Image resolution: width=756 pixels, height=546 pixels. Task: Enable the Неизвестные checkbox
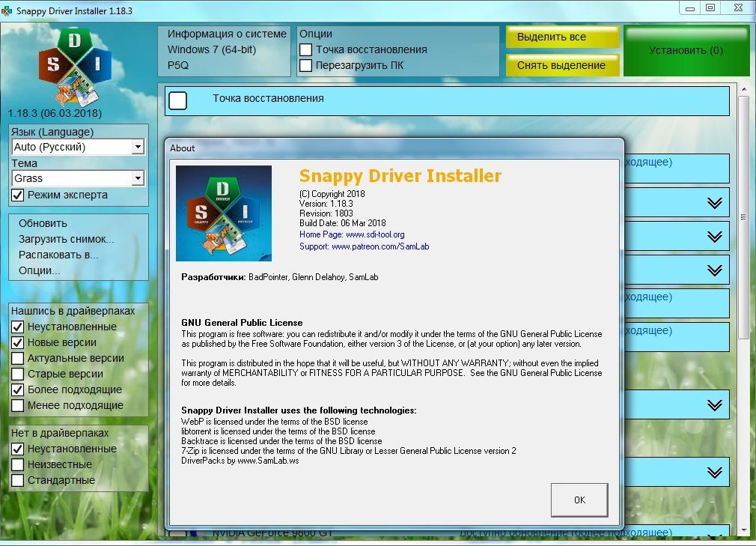click(18, 464)
